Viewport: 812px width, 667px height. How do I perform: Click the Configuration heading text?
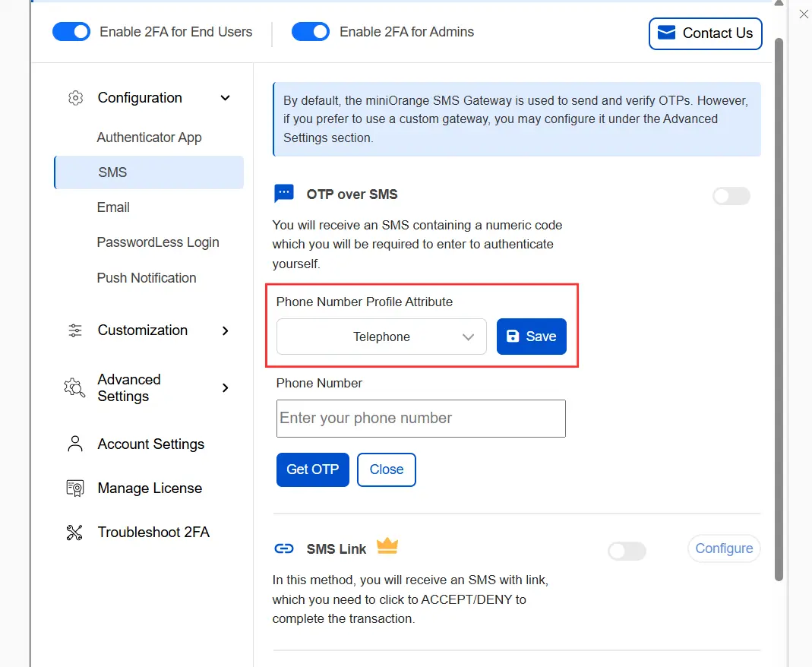point(140,98)
